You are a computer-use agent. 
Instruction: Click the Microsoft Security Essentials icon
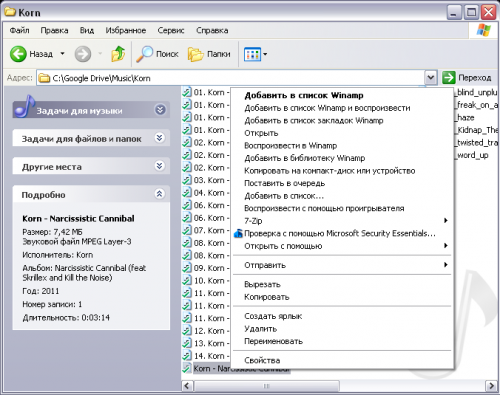238,233
